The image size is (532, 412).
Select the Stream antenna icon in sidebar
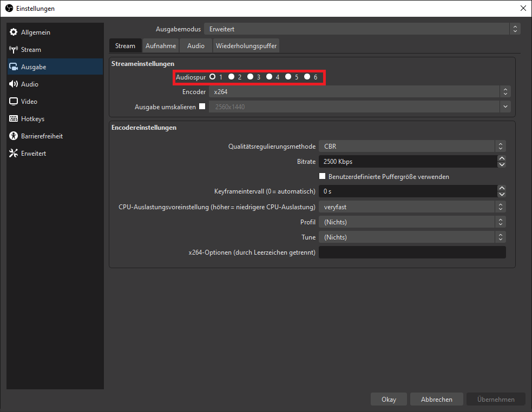tap(14, 50)
